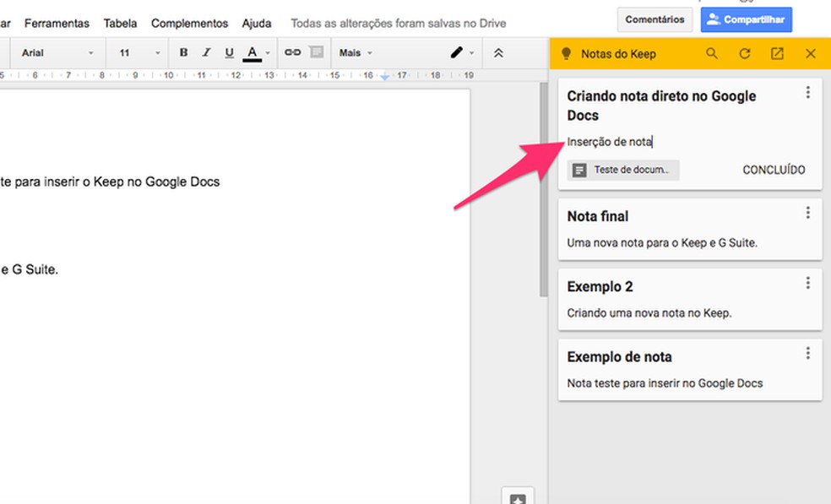Screen dimensions: 831x504
Task: Refresh the Keep notes panel
Action: pos(744,52)
